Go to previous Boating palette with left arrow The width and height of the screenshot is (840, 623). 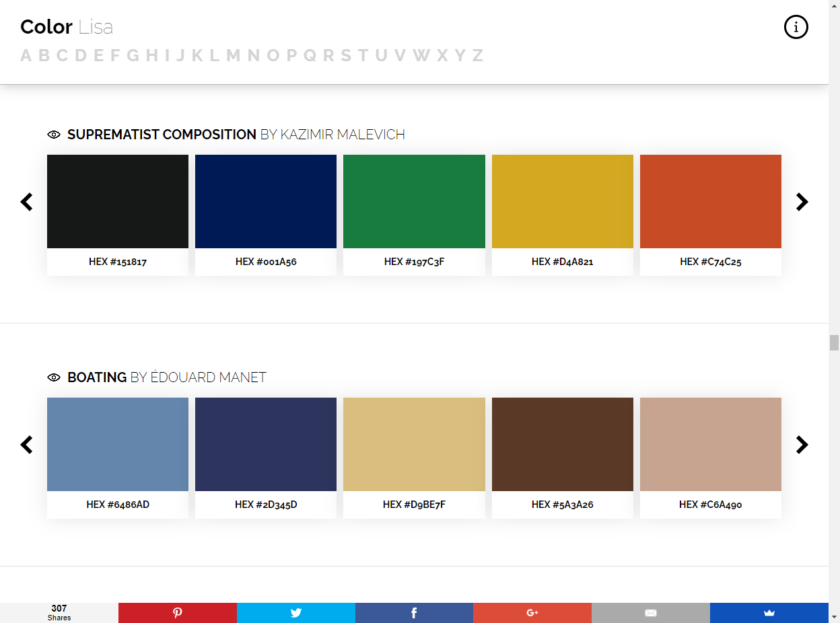click(26, 445)
